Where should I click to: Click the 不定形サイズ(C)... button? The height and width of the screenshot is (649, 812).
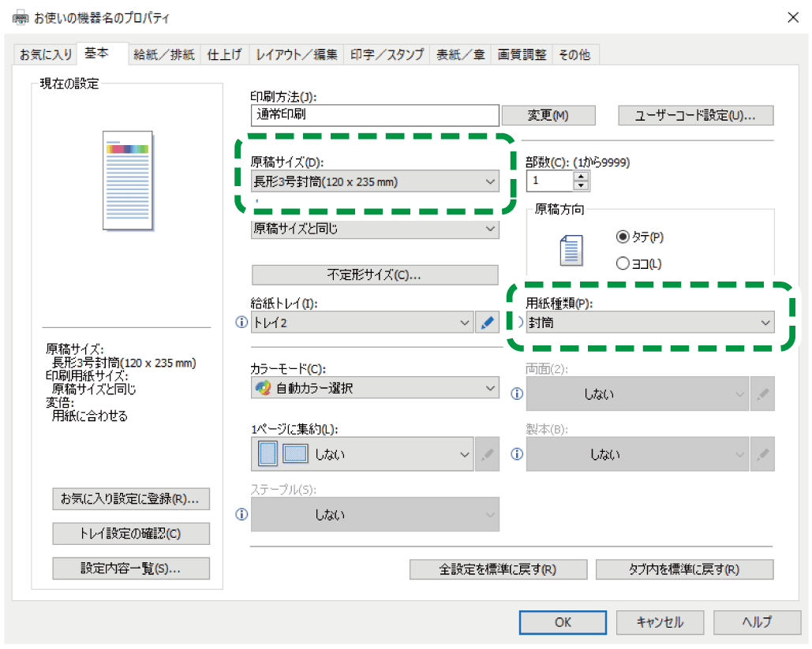click(x=375, y=275)
